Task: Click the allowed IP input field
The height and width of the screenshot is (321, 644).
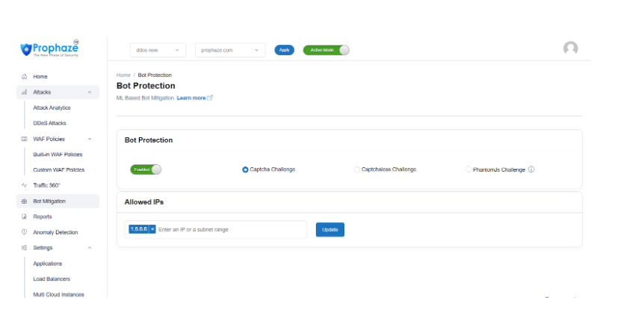Action: click(228, 229)
